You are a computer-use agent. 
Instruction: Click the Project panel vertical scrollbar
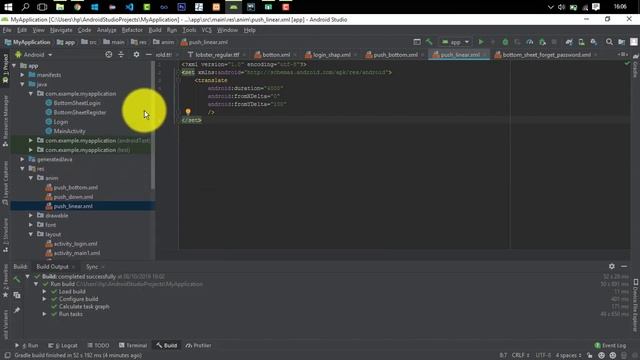153,125
